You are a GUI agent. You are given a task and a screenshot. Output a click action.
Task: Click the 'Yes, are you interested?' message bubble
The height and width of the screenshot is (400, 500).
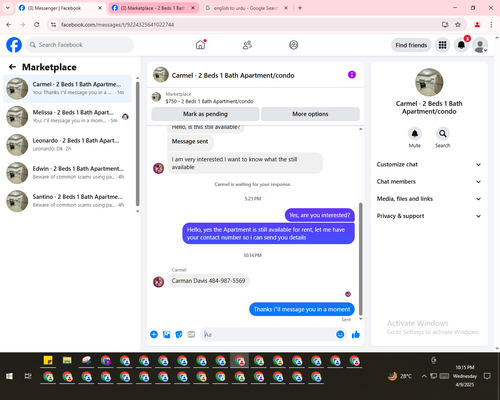(x=319, y=215)
